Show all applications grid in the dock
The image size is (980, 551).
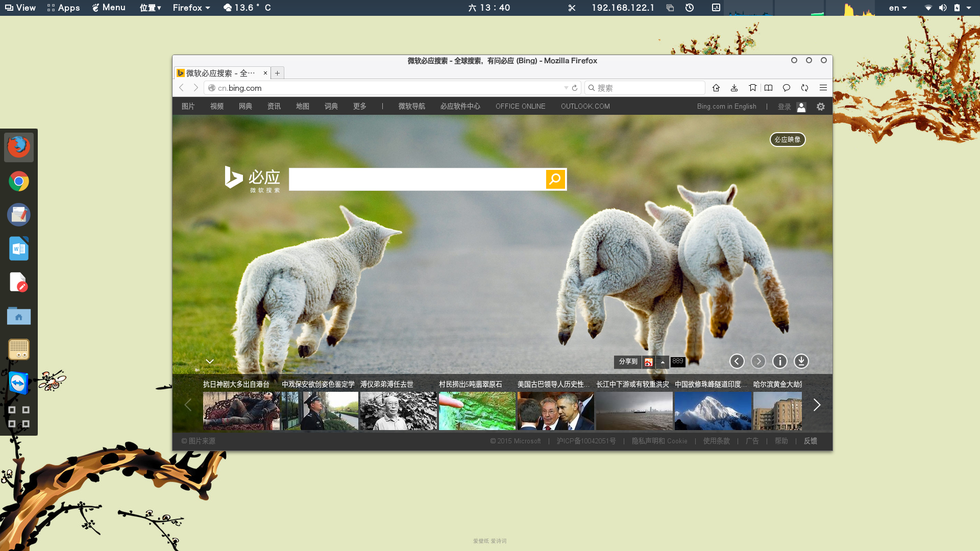click(19, 417)
